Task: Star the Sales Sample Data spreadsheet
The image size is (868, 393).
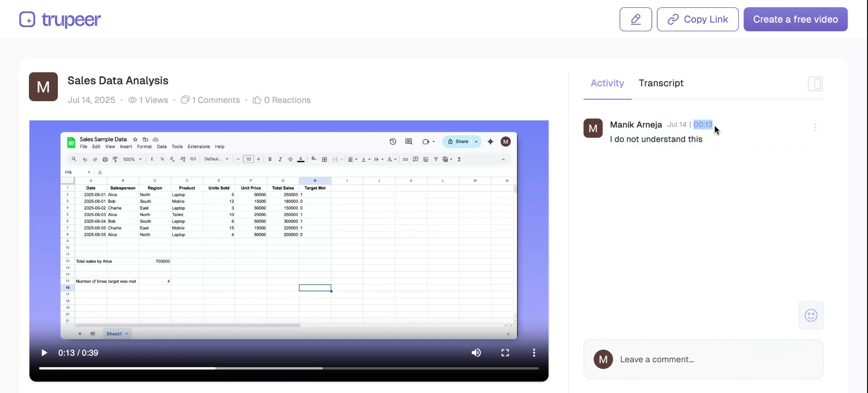Action: (x=135, y=140)
